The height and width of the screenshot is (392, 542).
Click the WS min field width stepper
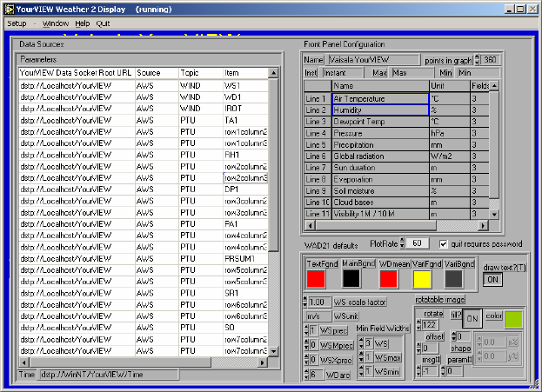pyautogui.click(x=362, y=343)
